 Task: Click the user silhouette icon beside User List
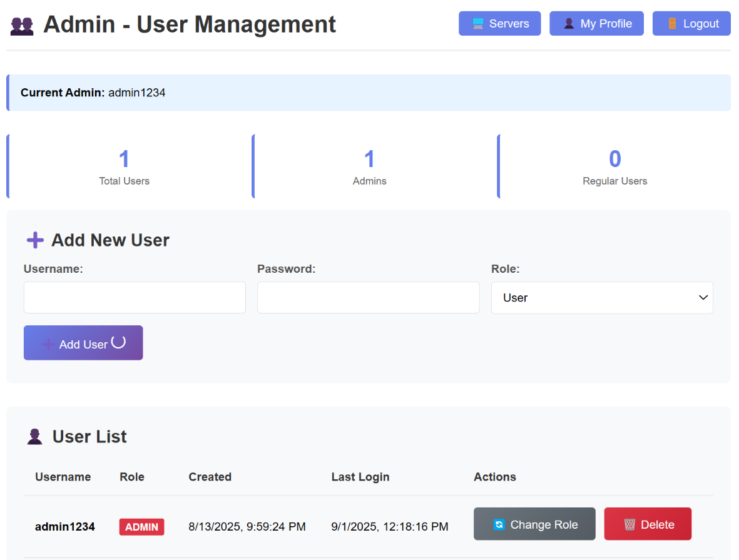35,437
